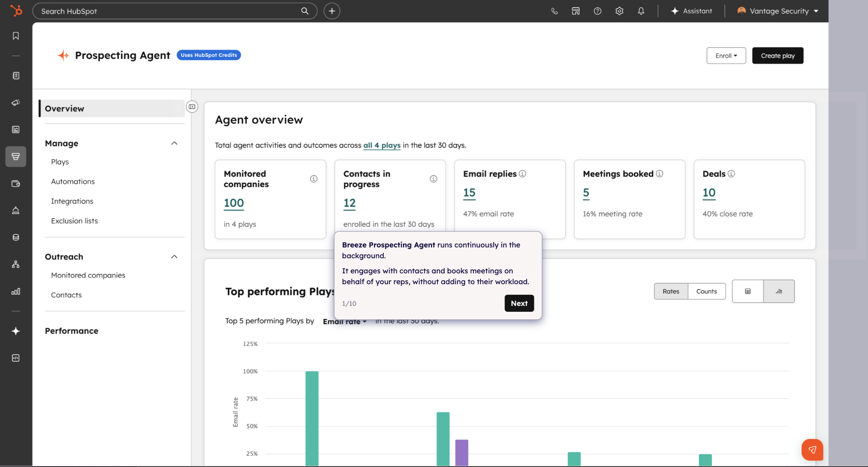868x467 pixels.
Task: Click the '47% email rate' text
Action: [x=489, y=214]
